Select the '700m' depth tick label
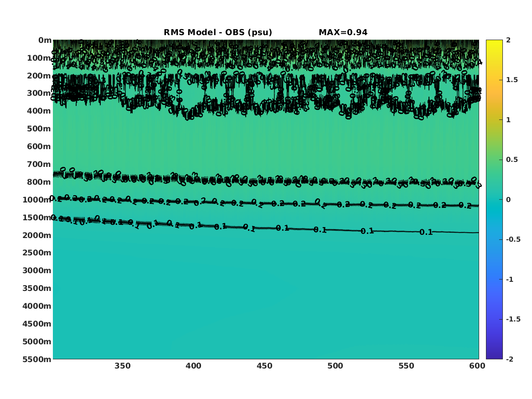This screenshot has width=532, height=399. click(x=39, y=164)
